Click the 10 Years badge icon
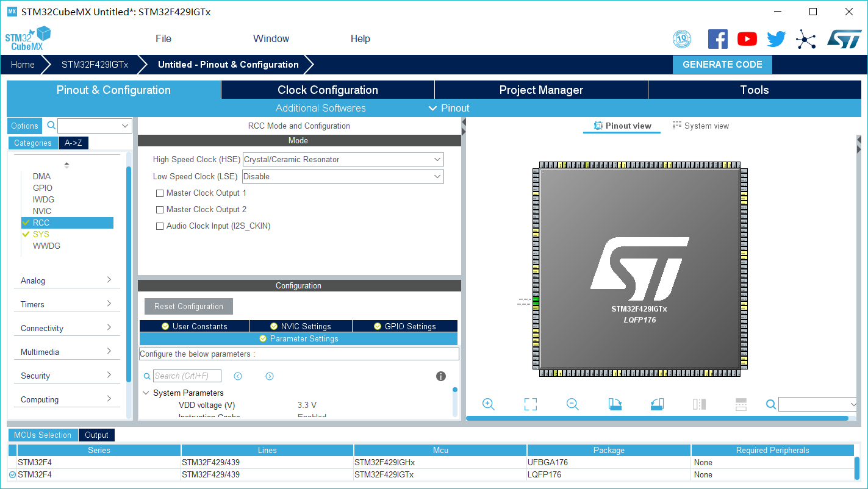This screenshot has width=868, height=489. tap(682, 38)
